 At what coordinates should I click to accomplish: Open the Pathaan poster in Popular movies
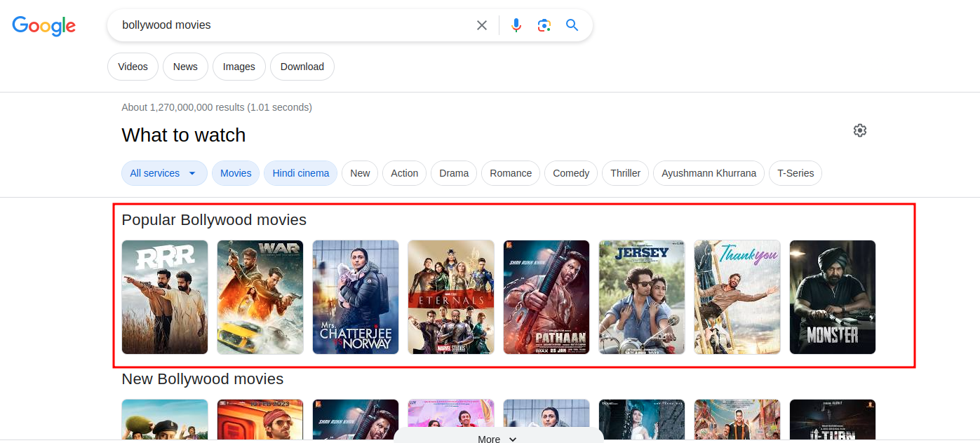click(x=546, y=297)
